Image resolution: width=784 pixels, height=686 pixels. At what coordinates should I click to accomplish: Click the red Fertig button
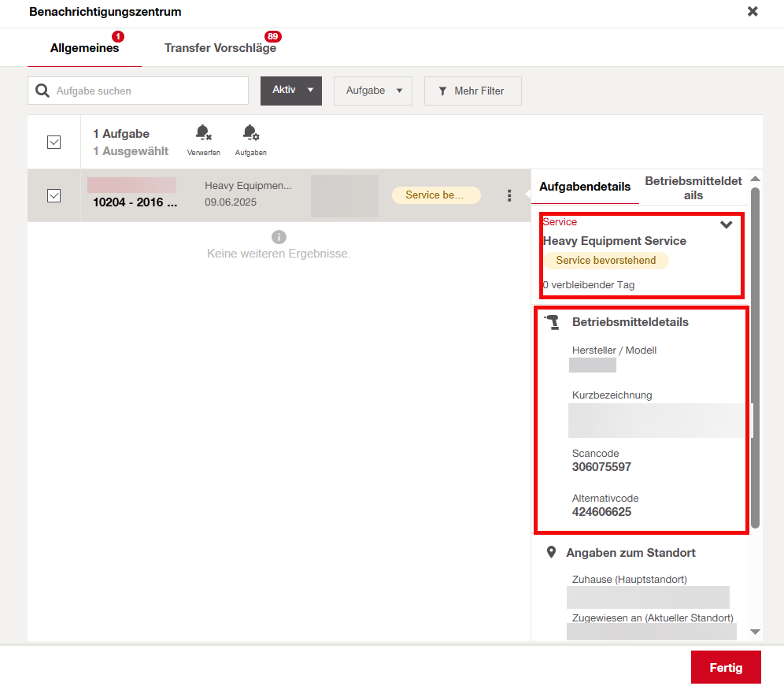pyautogui.click(x=726, y=667)
